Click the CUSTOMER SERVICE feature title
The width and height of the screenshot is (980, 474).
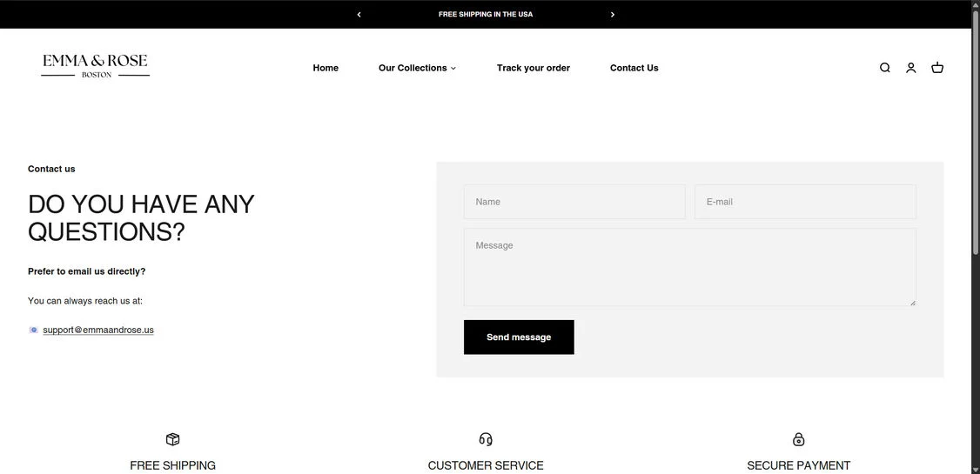click(486, 465)
